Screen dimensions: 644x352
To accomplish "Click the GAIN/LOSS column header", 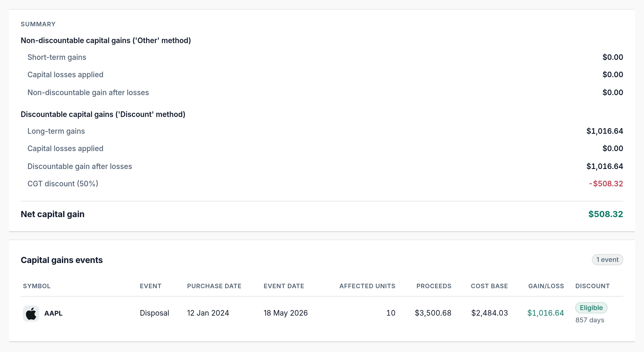I will 546,286.
